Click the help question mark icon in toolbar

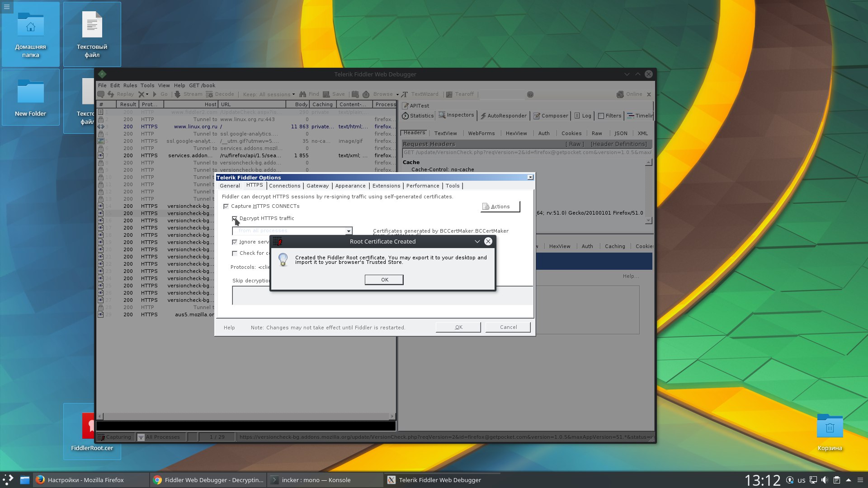pos(530,94)
